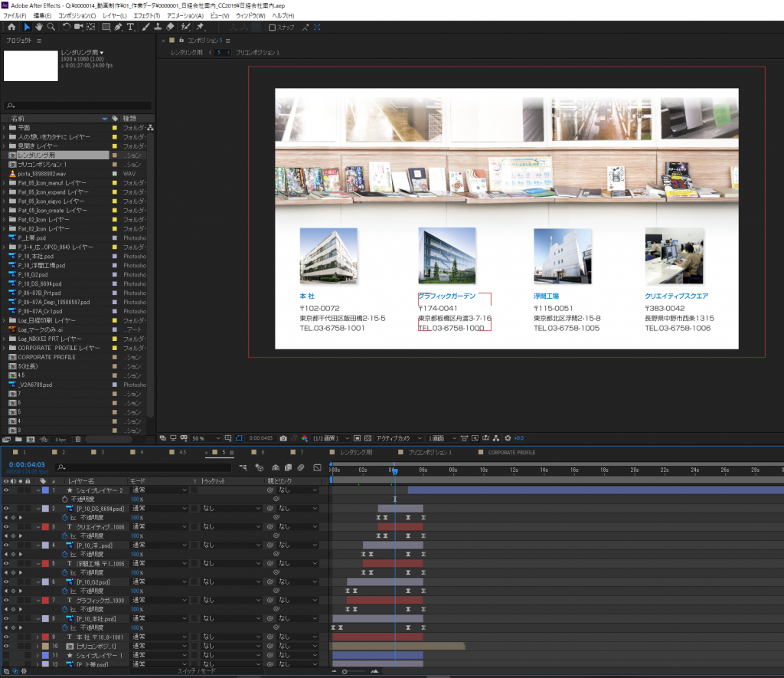Toggle the viewer lock icon on composition tab
784x678 pixels.
[x=181, y=40]
